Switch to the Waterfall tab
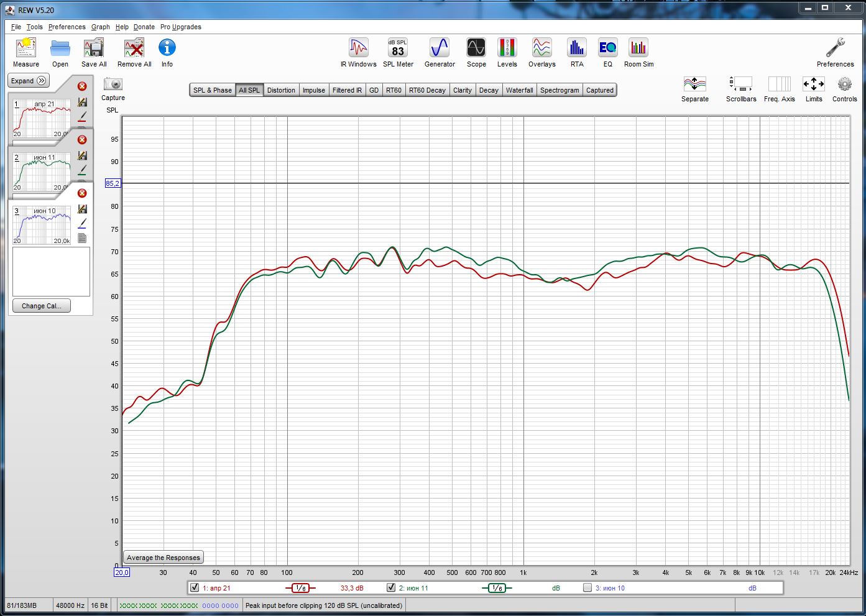866x616 pixels. 519,90
